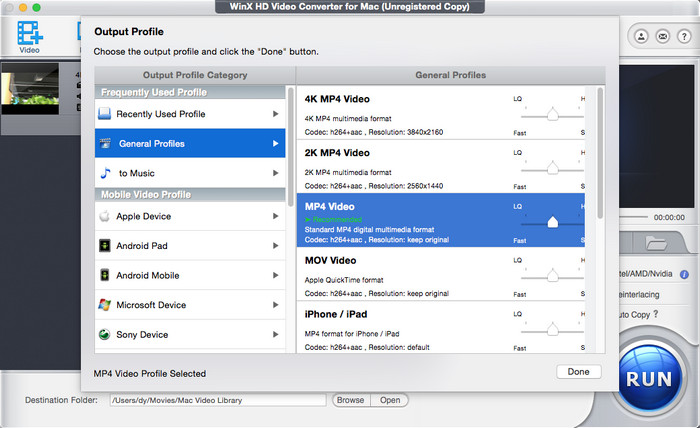Select the MOV Video profile
Screen dimensions: 700x428
pyautogui.click(x=441, y=274)
